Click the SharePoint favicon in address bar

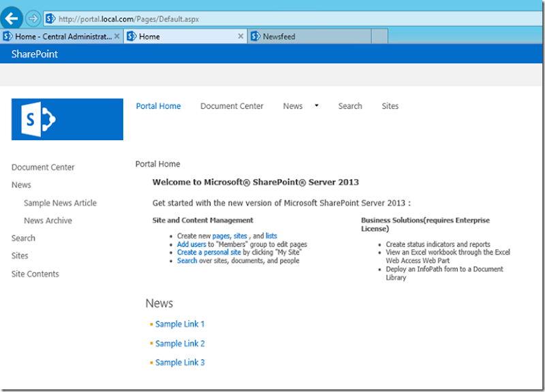click(50, 19)
